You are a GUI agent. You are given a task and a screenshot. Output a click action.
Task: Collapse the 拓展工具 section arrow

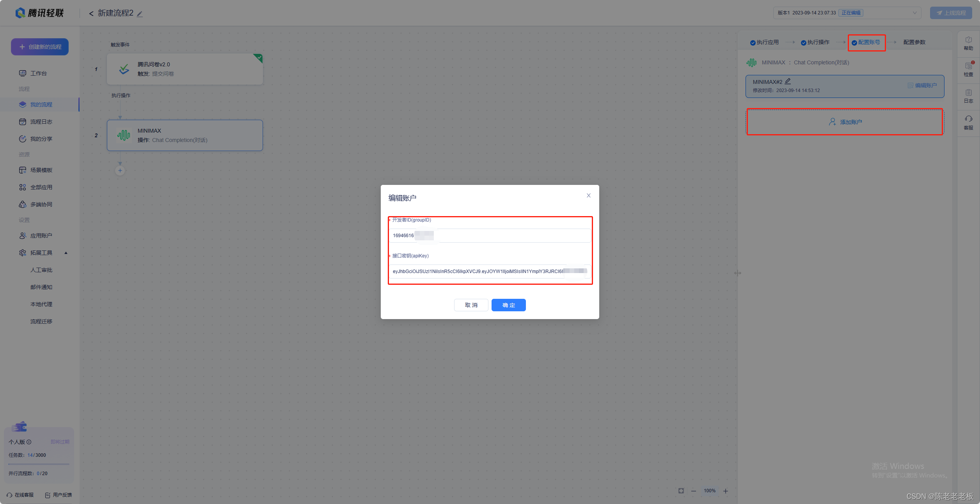coord(66,253)
